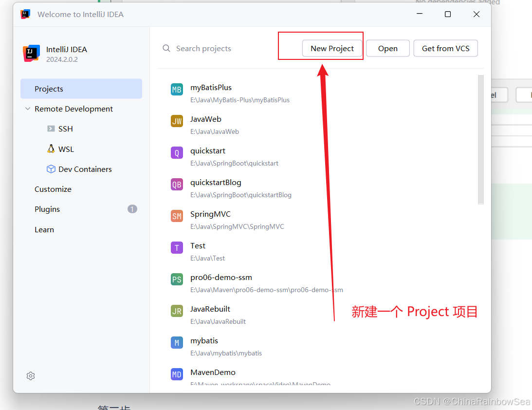Viewport: 532px width, 410px height.
Task: Open the quickstart project name
Action: 208,150
